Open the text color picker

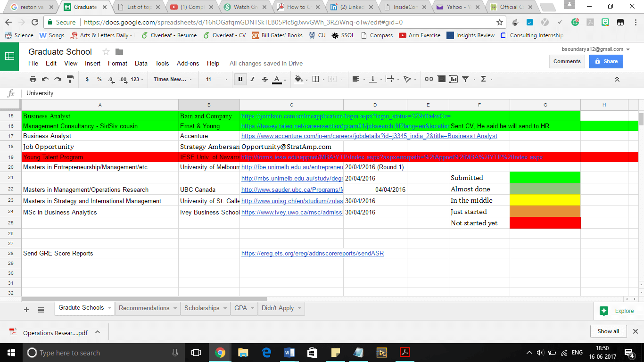click(279, 79)
